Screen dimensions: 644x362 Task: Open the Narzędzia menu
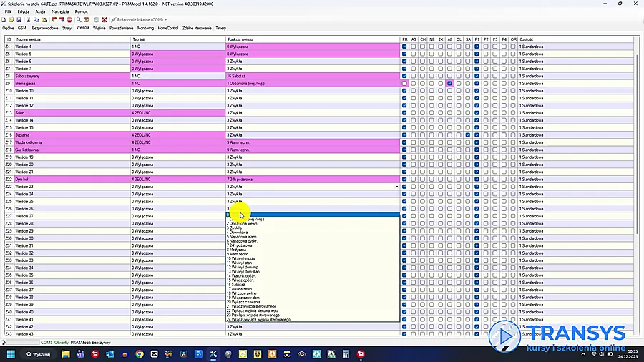tap(60, 12)
